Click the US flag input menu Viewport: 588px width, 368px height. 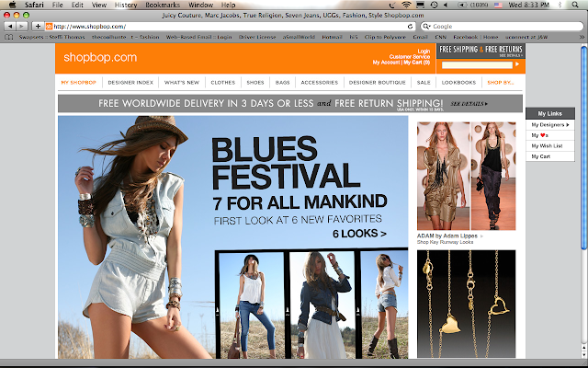498,5
